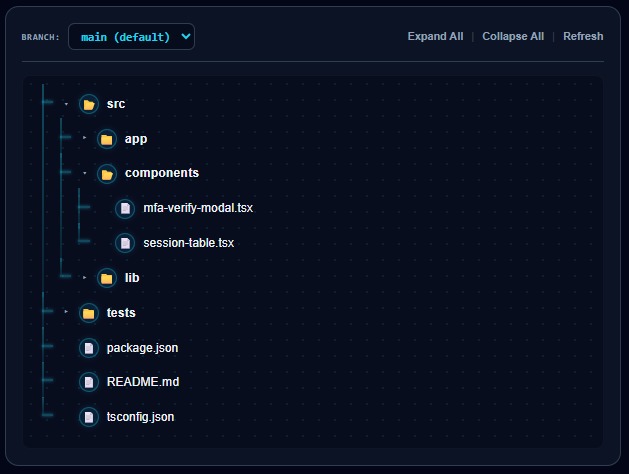The width and height of the screenshot is (629, 474).
Task: Click the README.md file icon
Action: [89, 382]
